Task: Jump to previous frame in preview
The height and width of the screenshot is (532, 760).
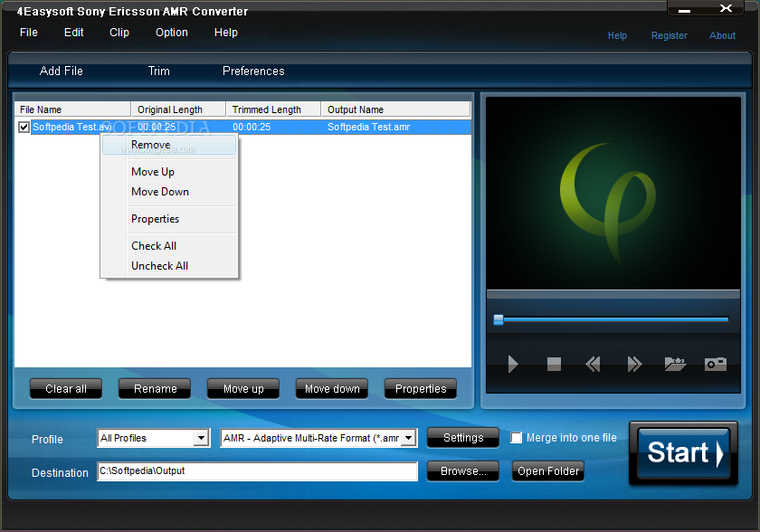Action: (x=593, y=364)
